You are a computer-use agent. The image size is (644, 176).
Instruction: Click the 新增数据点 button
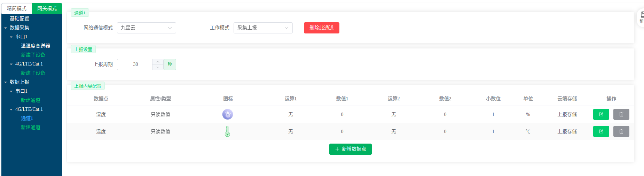[x=351, y=149]
